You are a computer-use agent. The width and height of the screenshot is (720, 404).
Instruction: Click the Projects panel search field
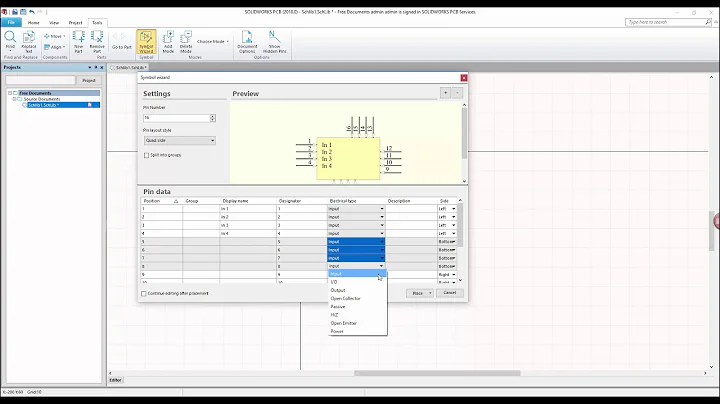(40, 80)
